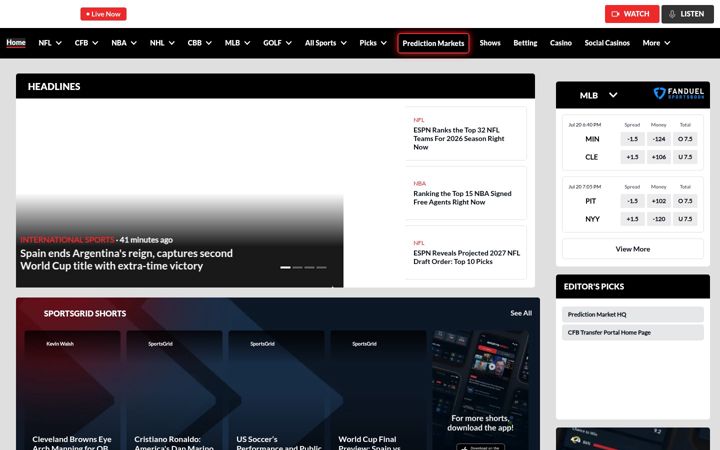The width and height of the screenshot is (720, 450).
Task: Play the Cristiano Ronaldo short video
Action: tap(174, 390)
